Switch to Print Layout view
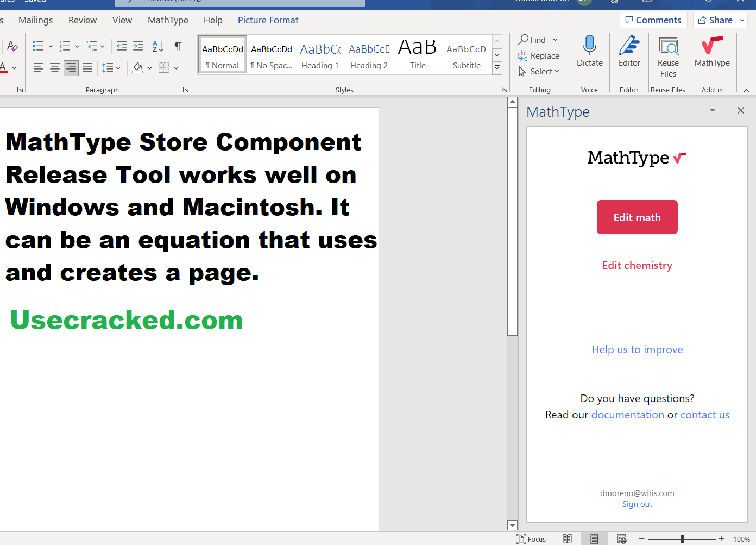 595,539
